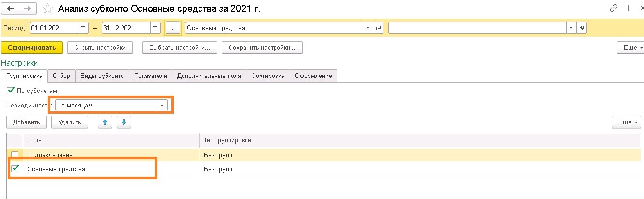Open calendar picker for end date 31.12.2021

(x=155, y=28)
